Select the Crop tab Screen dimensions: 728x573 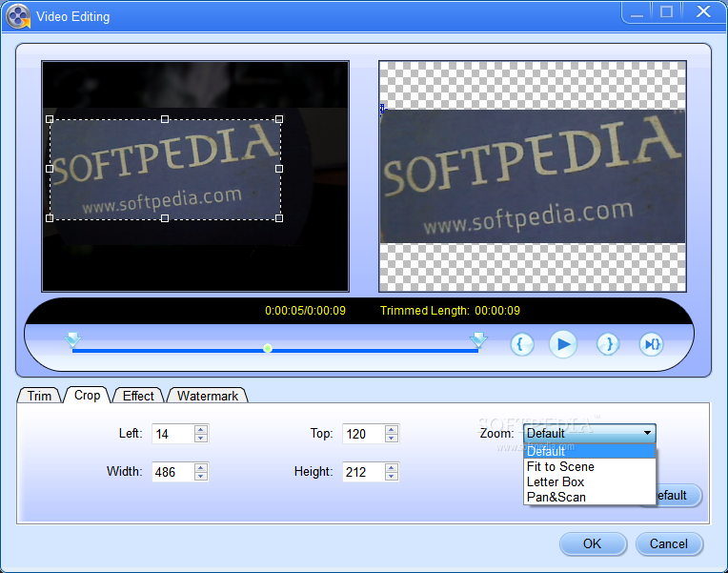coord(88,395)
